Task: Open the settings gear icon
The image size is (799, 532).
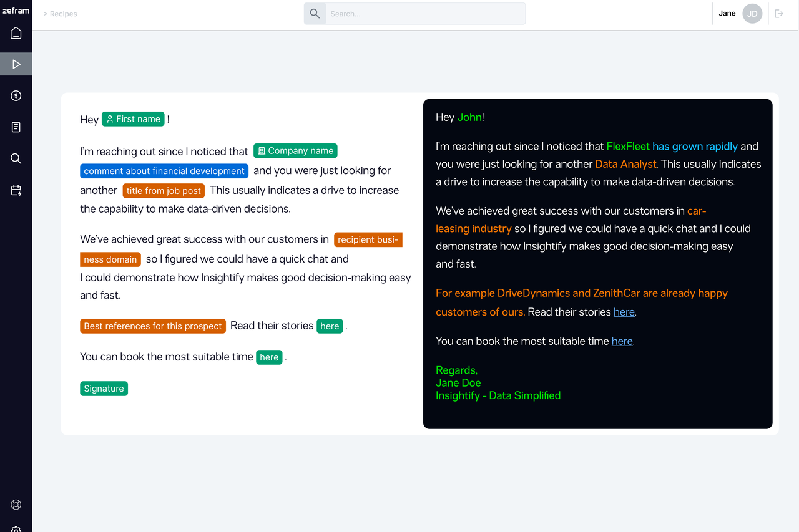Action: pyautogui.click(x=16, y=529)
